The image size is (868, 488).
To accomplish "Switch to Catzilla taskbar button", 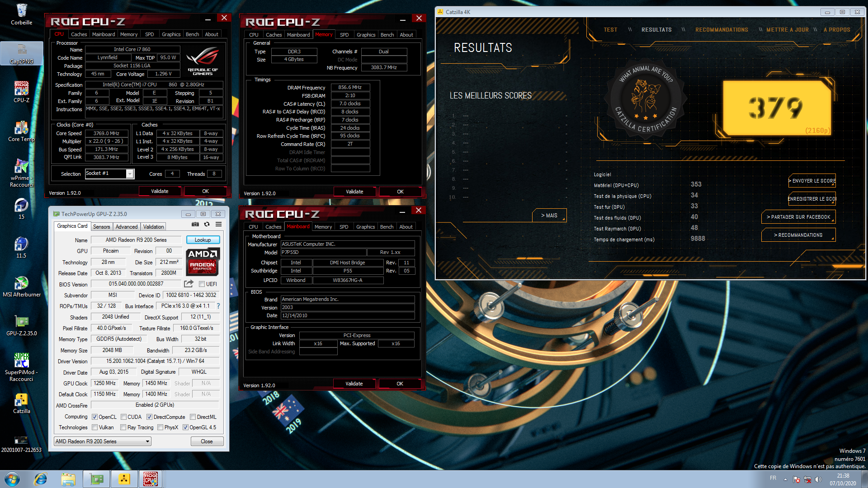I will 124,479.
